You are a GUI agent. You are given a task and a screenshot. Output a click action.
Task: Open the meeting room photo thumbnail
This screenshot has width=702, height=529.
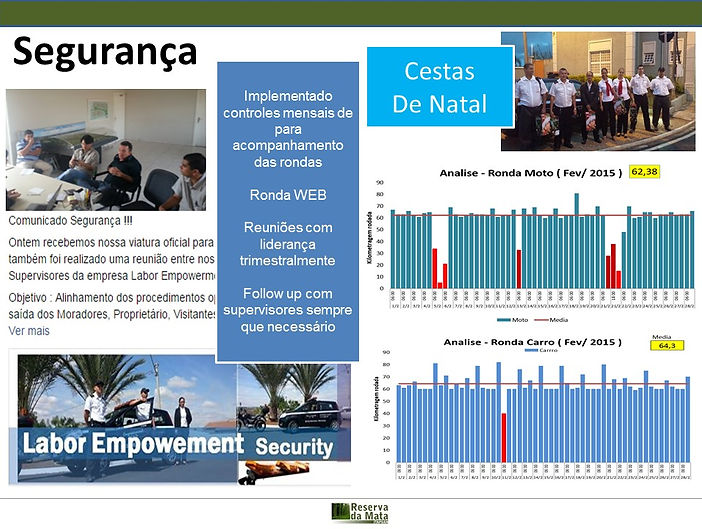point(106,150)
